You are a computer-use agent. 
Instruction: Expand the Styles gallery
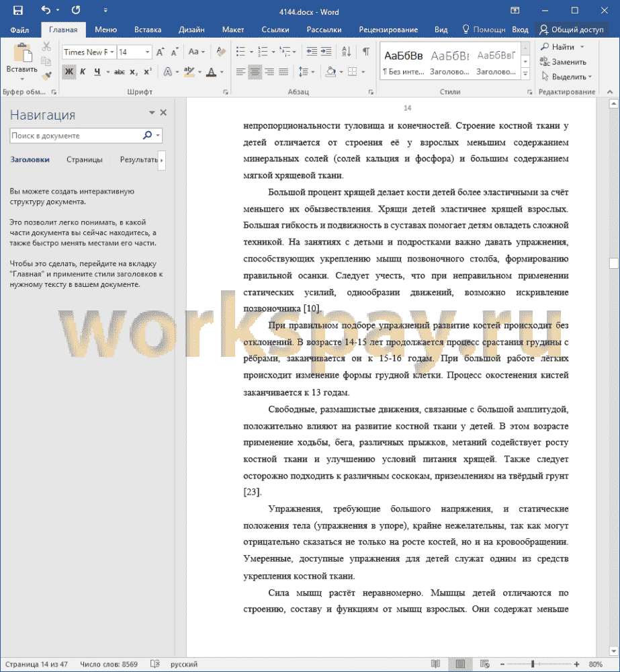[x=525, y=74]
